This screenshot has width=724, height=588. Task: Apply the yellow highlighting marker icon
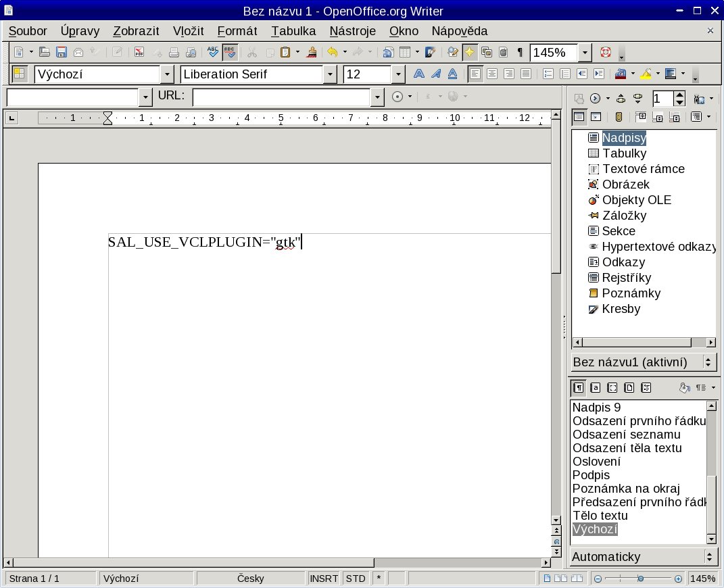[x=646, y=74]
